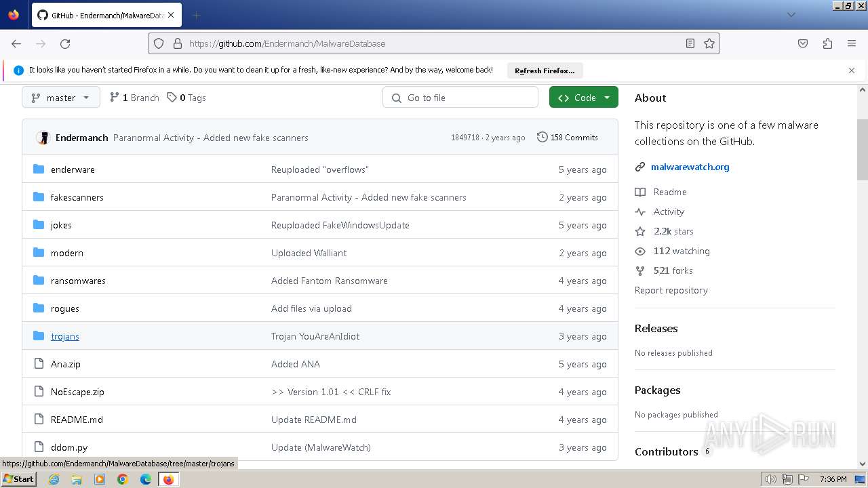Open the jokes folder
The width and height of the screenshot is (868, 488).
click(x=61, y=225)
